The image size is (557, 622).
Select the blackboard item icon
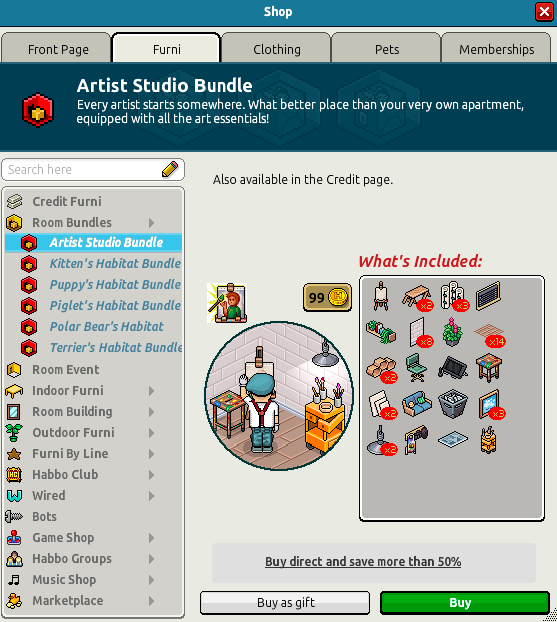click(488, 296)
